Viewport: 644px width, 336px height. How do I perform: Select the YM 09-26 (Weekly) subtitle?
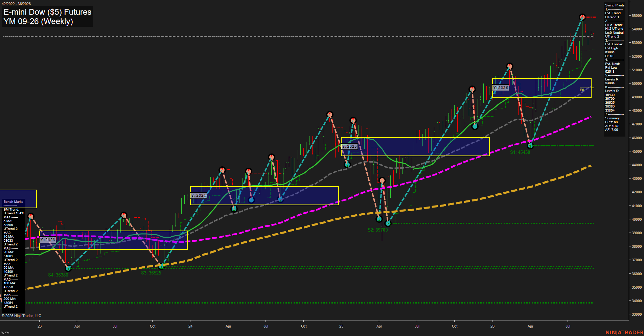(38, 21)
